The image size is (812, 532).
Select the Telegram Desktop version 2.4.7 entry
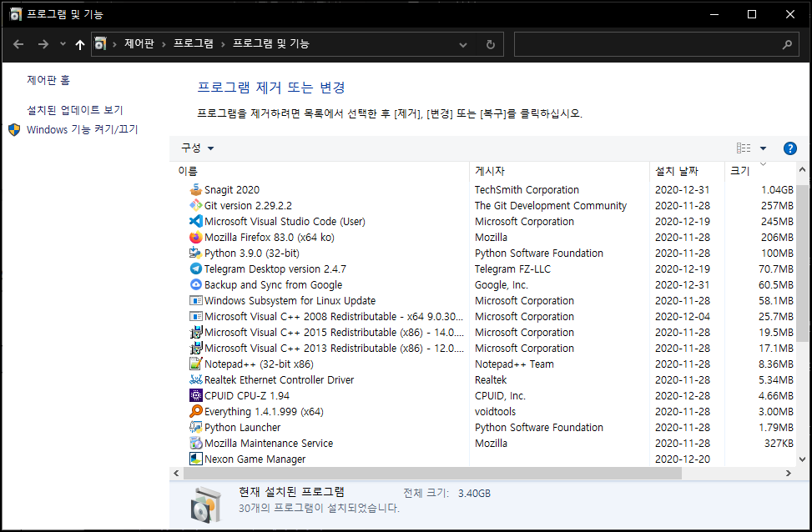point(275,269)
